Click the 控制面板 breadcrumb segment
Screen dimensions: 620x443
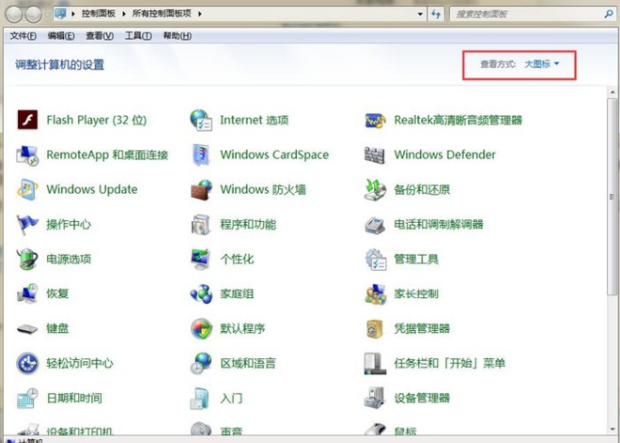click(98, 14)
